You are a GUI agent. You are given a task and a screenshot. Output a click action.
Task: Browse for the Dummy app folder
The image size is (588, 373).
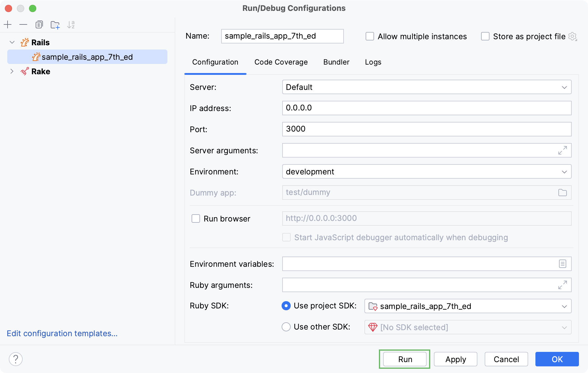point(563,193)
